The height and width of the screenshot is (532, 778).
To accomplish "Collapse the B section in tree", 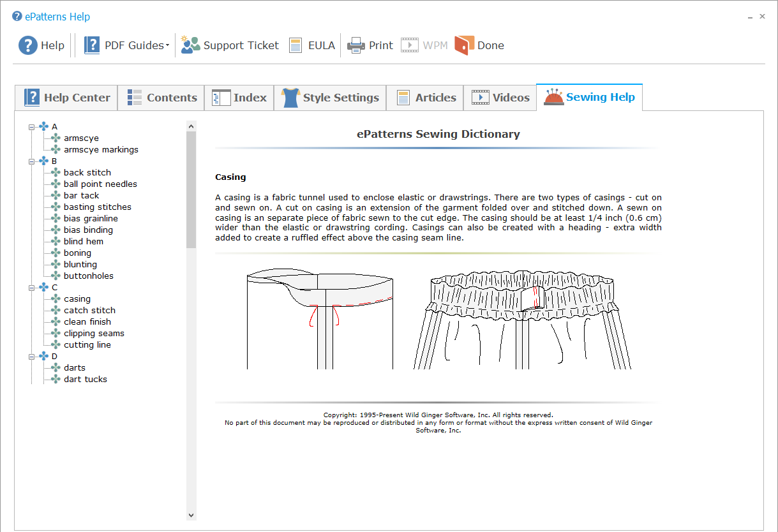I will click(31, 161).
